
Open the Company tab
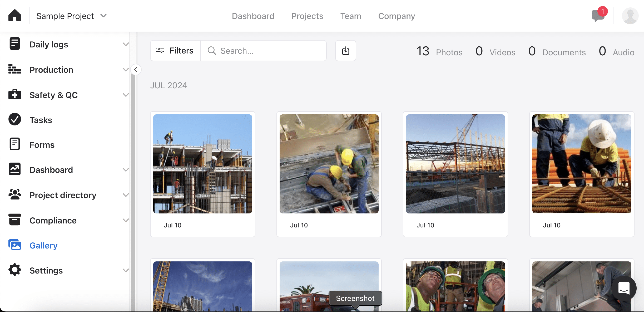[397, 16]
